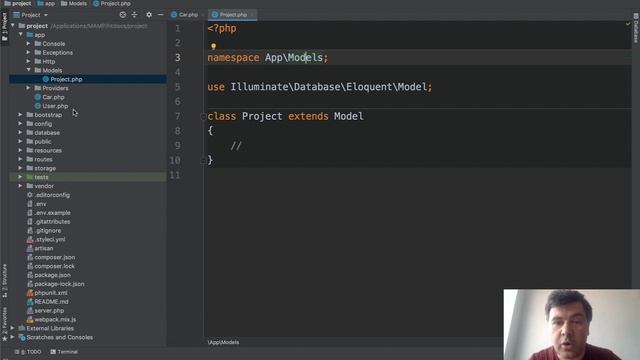The width and height of the screenshot is (640, 360).
Task: Open the Structure side tool window
Action: [4, 281]
